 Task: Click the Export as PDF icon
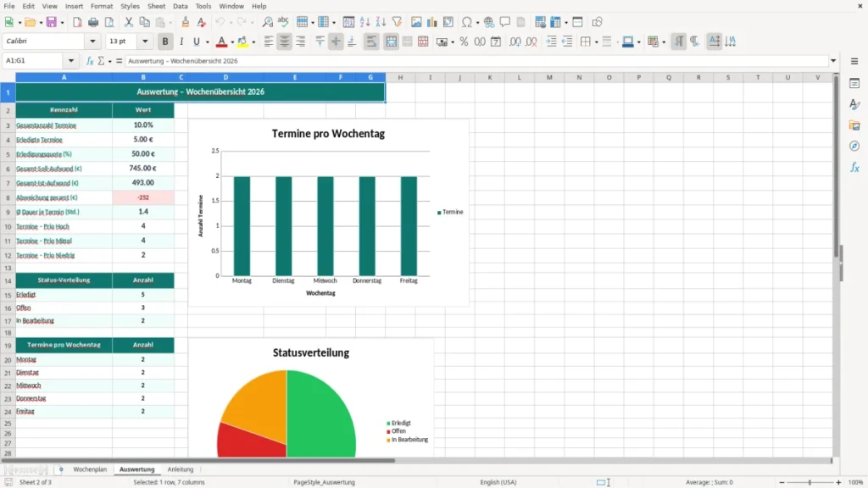tap(77, 22)
